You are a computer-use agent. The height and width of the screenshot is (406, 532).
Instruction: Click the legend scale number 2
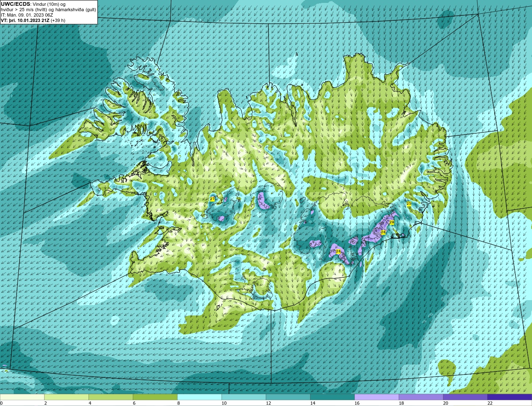point(46,403)
